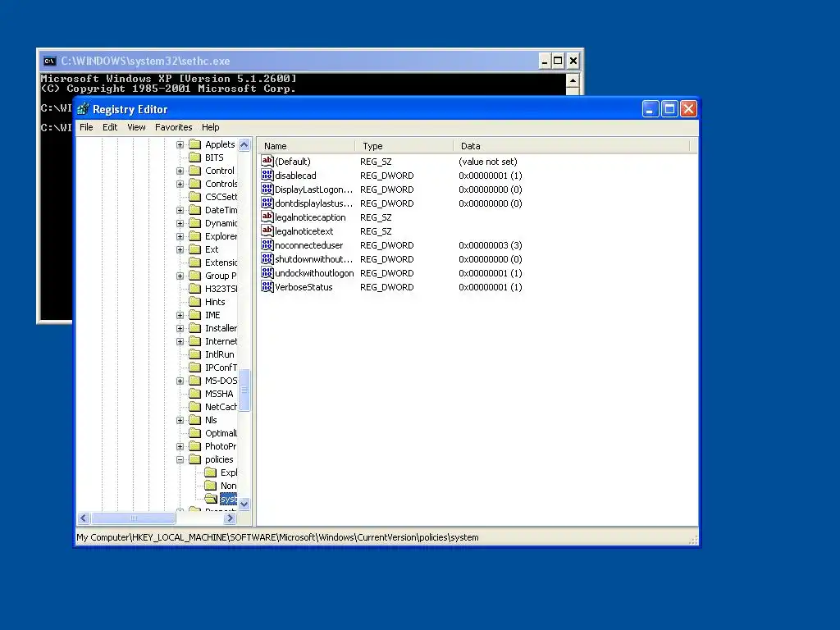Select the disablecad DWORD icon
The width and height of the screenshot is (840, 630).
(x=267, y=175)
